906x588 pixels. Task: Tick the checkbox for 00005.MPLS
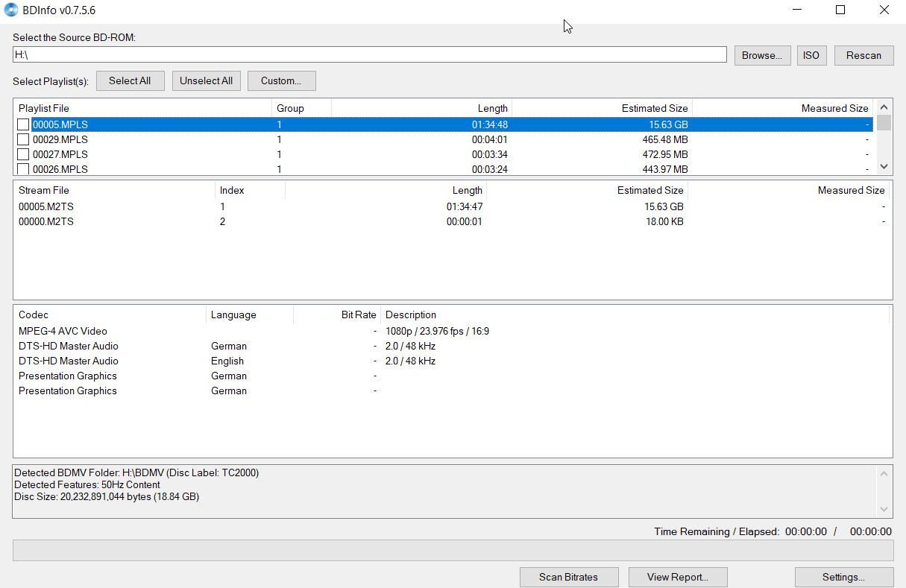(x=24, y=124)
